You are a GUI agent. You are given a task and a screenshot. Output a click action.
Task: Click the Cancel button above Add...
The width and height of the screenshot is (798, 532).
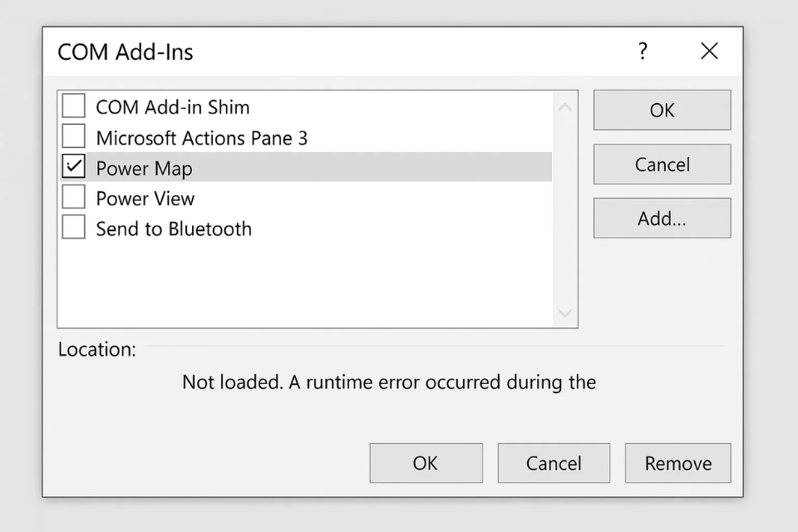tap(662, 165)
